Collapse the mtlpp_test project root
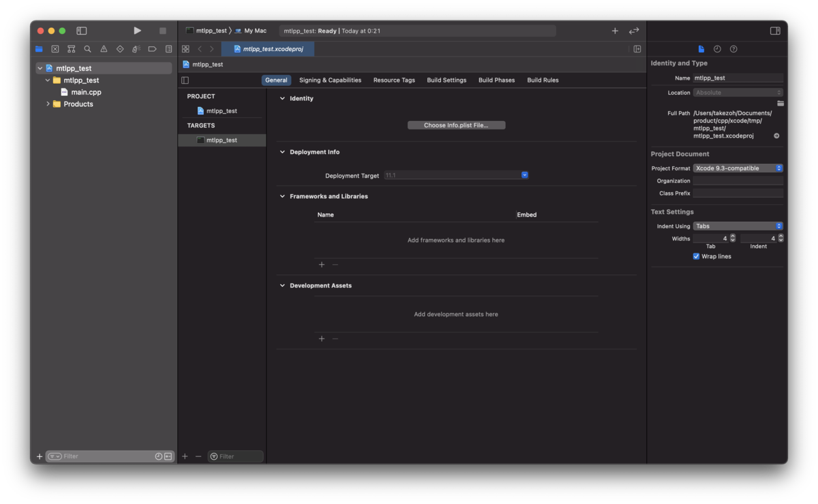Screen dimensions: 818x504 (40, 68)
